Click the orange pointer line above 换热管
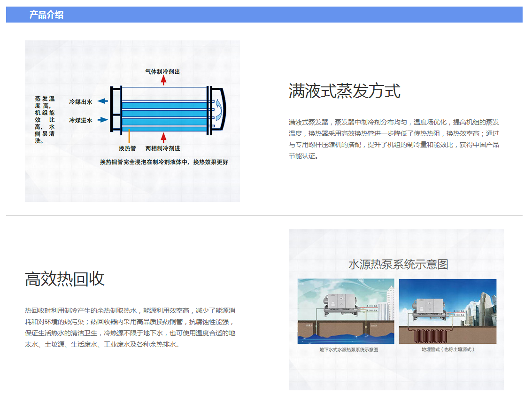Screen dimensions: 532x395 (x=129, y=136)
